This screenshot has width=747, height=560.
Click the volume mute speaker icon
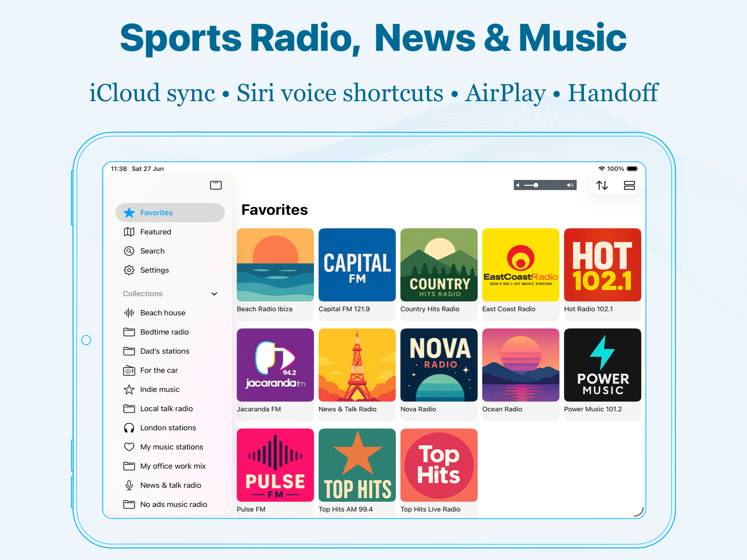coord(518,185)
